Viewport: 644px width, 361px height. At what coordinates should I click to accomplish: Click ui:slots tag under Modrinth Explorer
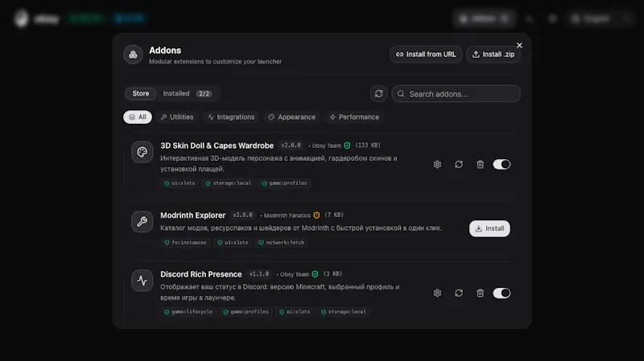[233, 243]
